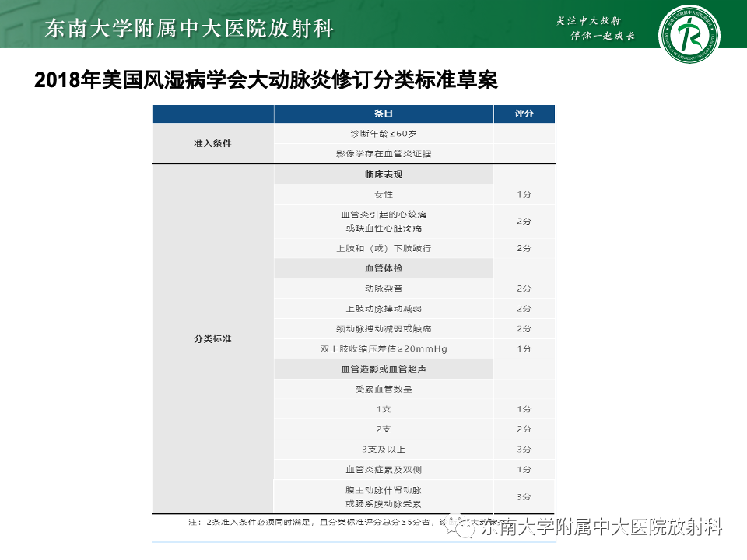The width and height of the screenshot is (747, 560).
Task: Click the 3分 score for 3支及以上
Action: 524,450
